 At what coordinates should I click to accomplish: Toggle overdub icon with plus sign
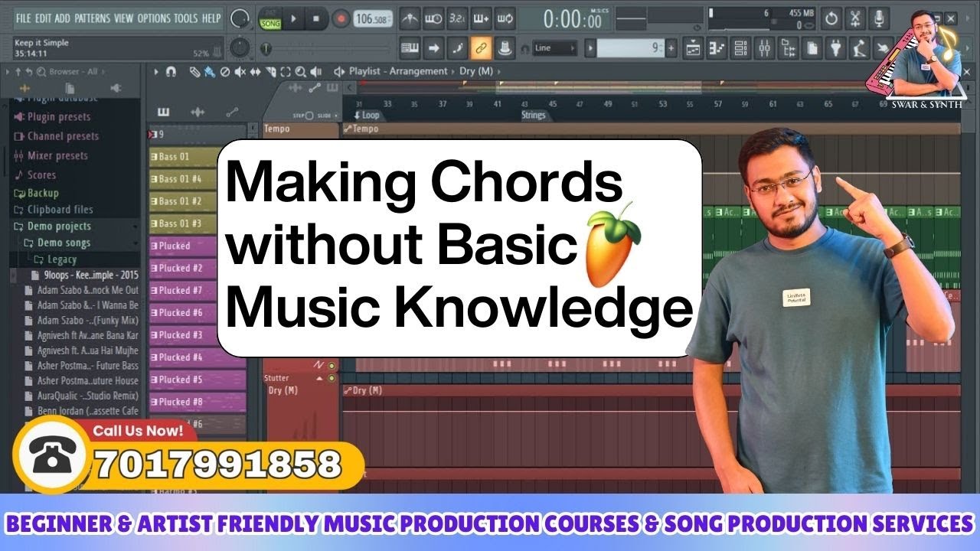point(481,18)
